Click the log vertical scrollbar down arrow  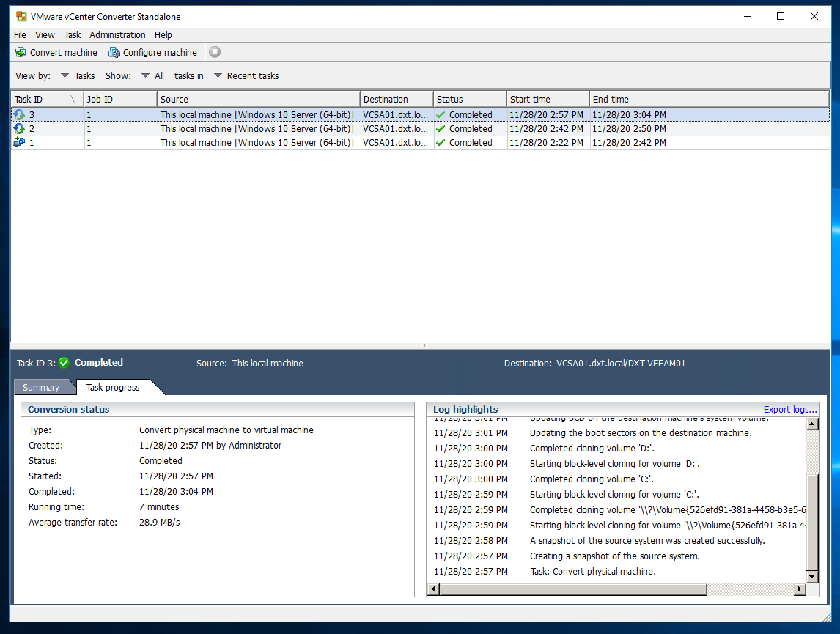click(812, 577)
